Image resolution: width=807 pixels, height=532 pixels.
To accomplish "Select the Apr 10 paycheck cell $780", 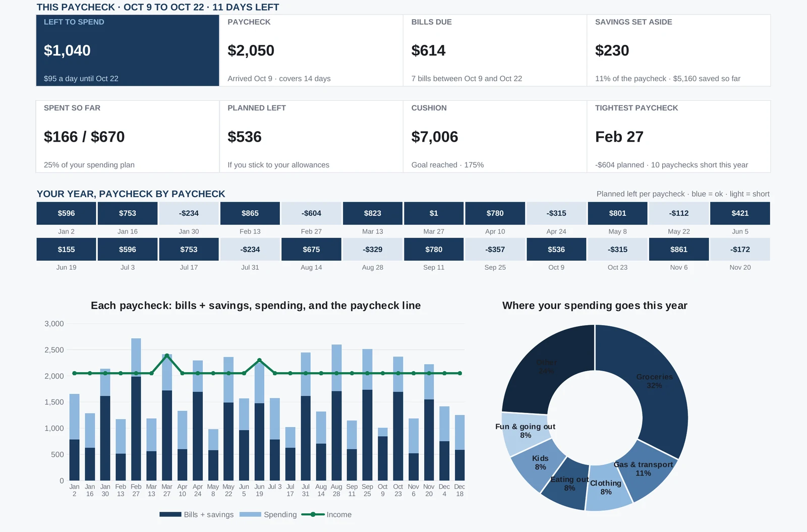I will 495,213.
